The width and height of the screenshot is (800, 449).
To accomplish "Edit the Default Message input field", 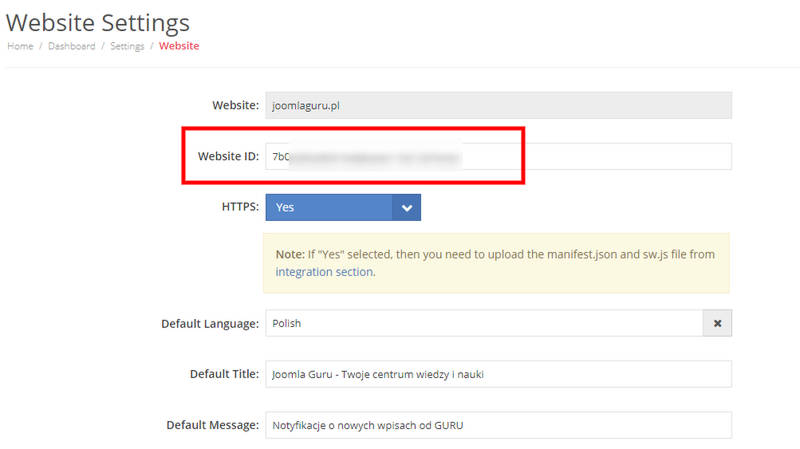I will pos(498,425).
